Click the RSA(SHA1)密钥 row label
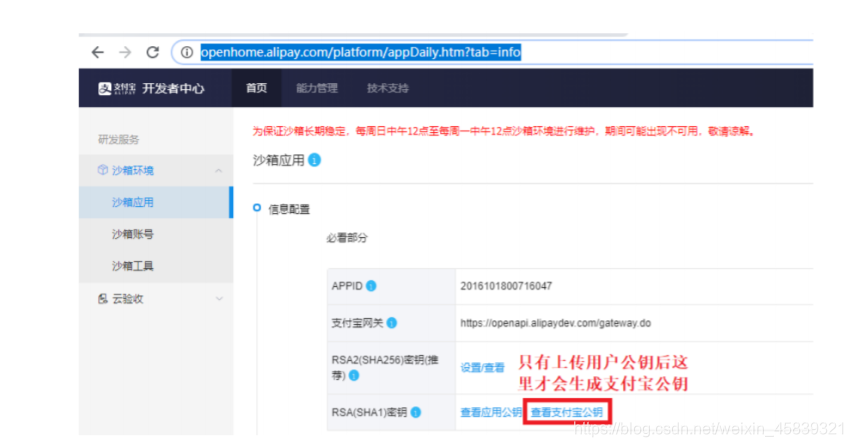853x447 pixels. pyautogui.click(x=369, y=412)
